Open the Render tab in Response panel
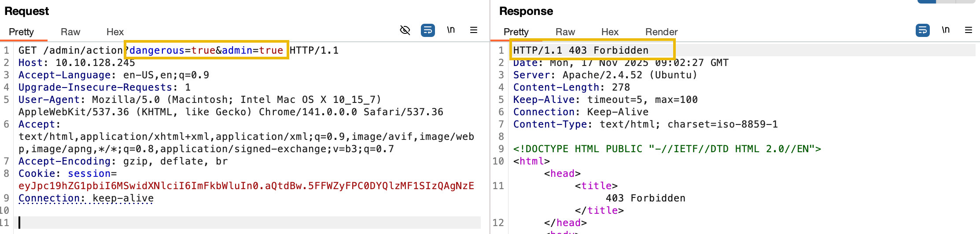 661,32
